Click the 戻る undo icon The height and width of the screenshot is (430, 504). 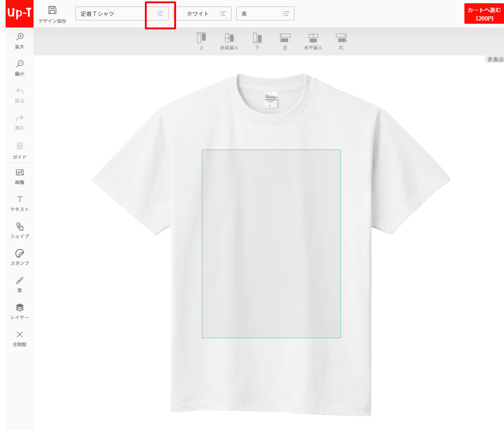coord(19,95)
